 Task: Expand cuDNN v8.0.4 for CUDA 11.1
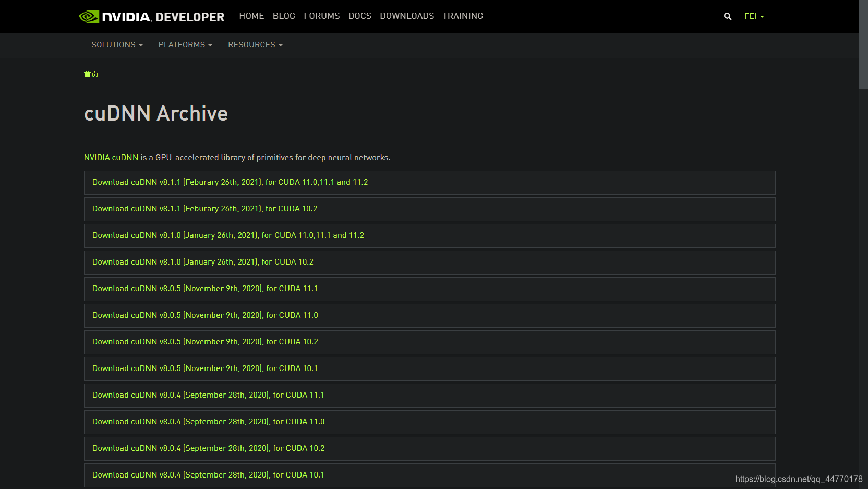(429, 396)
